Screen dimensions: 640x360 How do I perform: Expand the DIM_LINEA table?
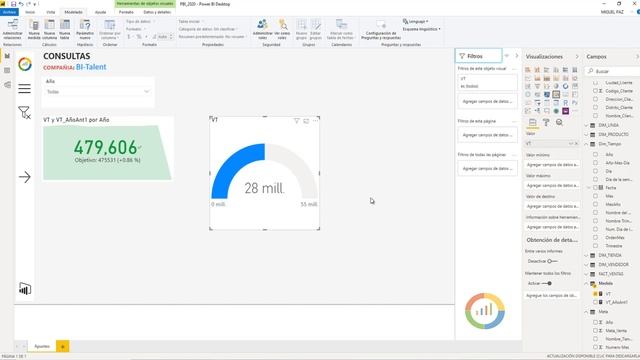(x=587, y=125)
